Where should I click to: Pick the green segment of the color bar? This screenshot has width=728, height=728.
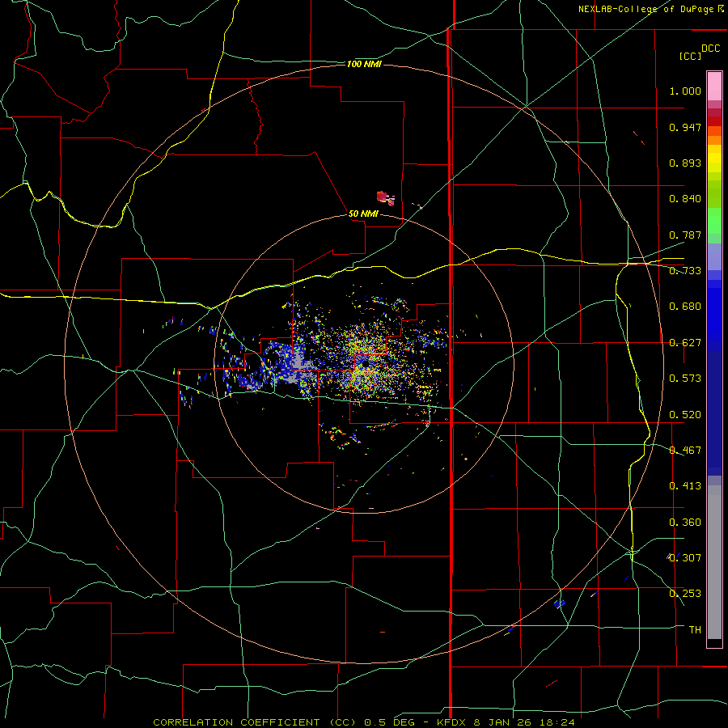[x=714, y=221]
